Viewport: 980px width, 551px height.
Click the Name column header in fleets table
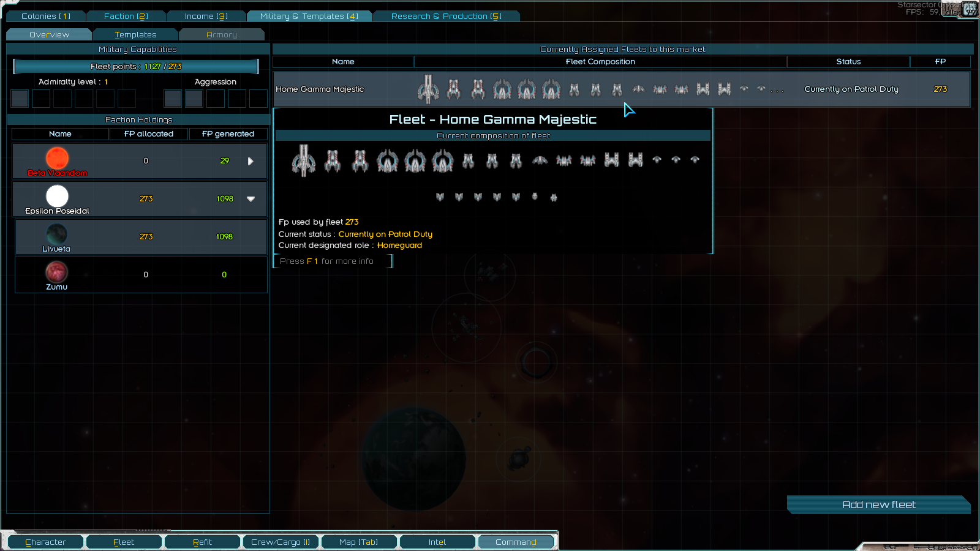click(343, 62)
